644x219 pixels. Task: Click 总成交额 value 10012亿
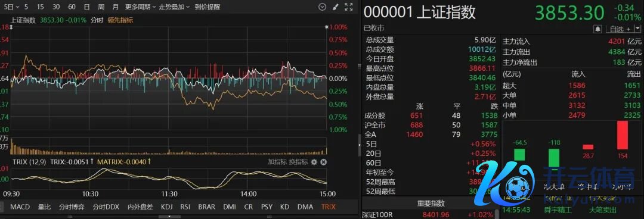click(482, 49)
